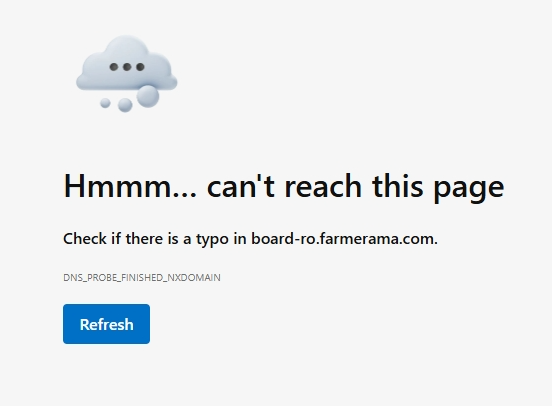Click the NXDOMAIN portion of error code
The height and width of the screenshot is (406, 552).
(x=194, y=277)
